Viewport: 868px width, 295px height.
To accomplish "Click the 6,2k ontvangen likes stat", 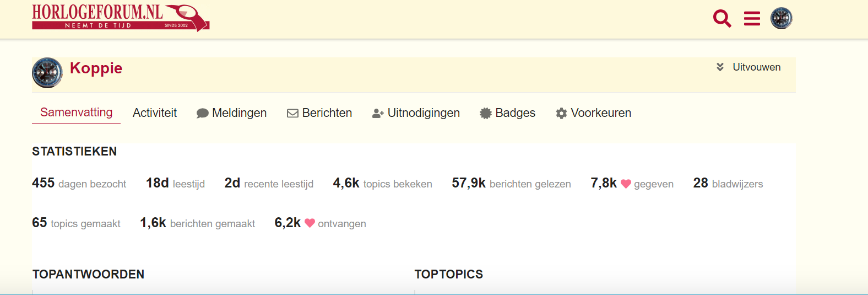I will pyautogui.click(x=321, y=223).
